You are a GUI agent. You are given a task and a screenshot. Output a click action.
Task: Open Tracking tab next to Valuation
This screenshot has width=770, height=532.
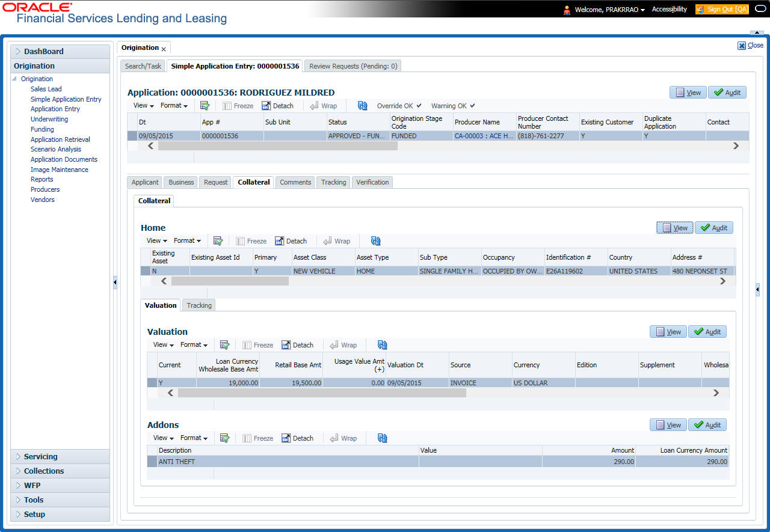tap(199, 305)
